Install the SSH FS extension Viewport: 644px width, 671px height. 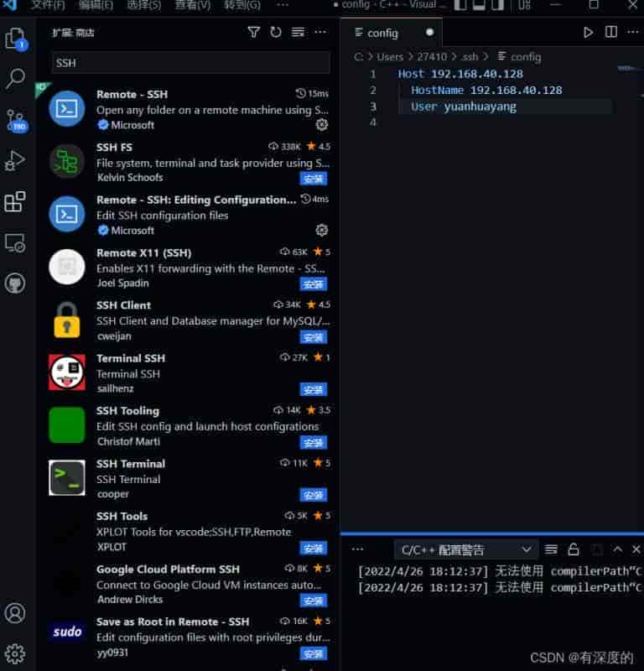[x=314, y=178]
